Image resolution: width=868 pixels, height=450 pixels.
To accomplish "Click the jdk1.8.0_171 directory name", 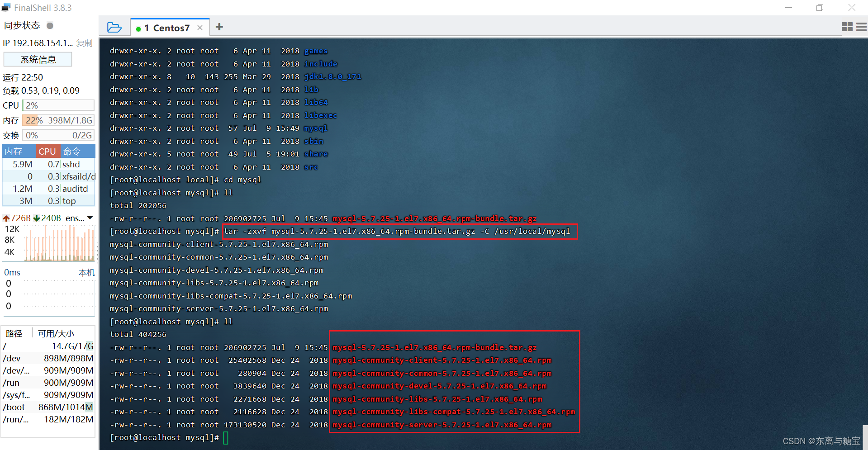I will pyautogui.click(x=332, y=76).
